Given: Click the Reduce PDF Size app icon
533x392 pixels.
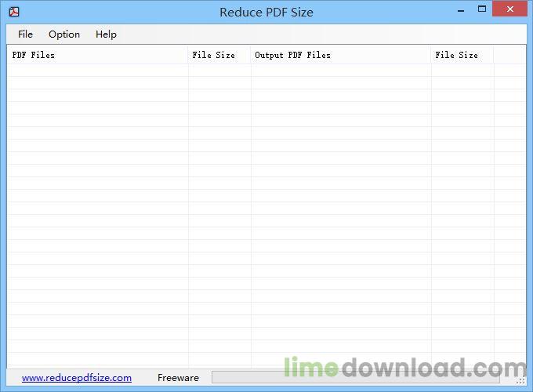Looking at the screenshot, I should click(14, 12).
